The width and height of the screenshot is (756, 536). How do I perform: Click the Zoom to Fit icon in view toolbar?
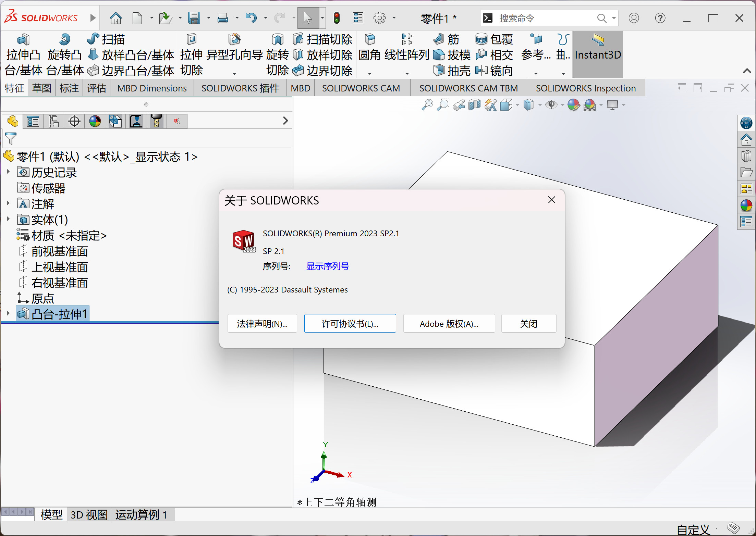[x=427, y=105]
